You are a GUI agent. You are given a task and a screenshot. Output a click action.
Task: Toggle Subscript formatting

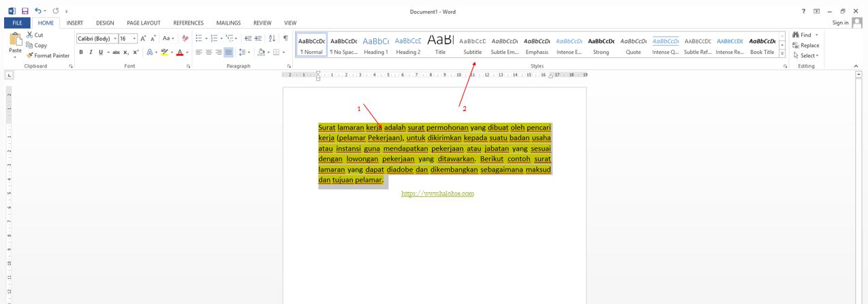pyautogui.click(x=127, y=52)
